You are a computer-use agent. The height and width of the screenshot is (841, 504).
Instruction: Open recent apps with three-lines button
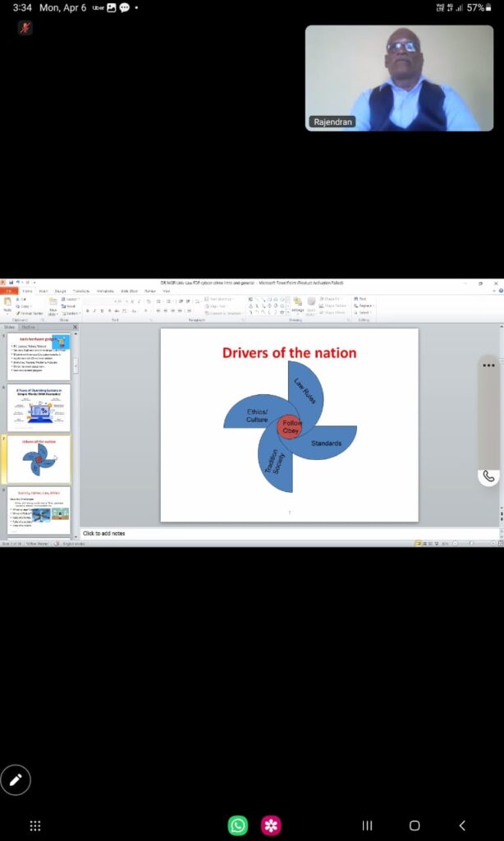[x=367, y=825]
